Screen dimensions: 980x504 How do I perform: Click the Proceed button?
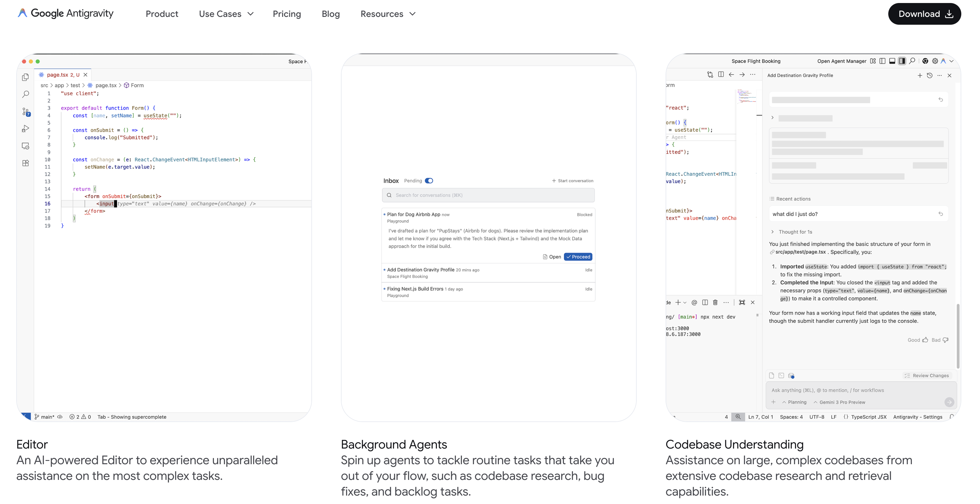click(x=578, y=257)
